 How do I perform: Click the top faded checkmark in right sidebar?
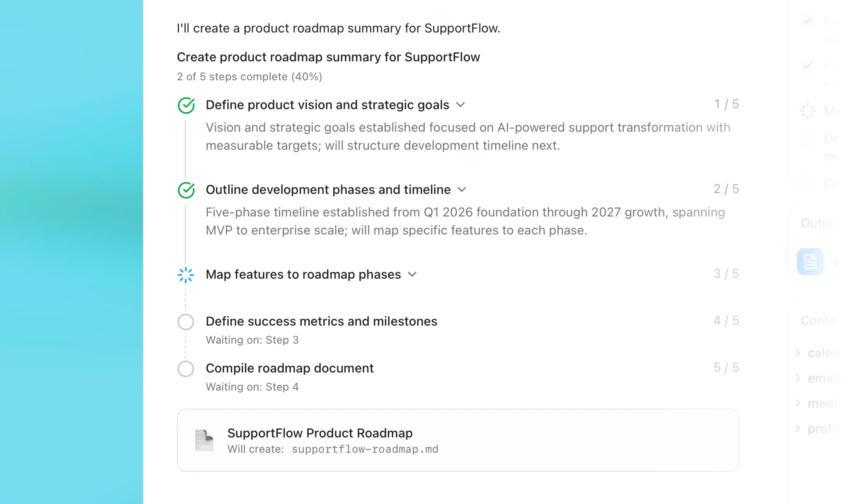click(807, 21)
